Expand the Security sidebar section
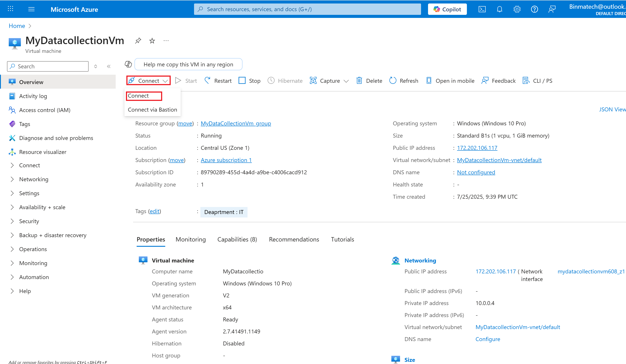Screen dimensions: 626x364 (x=29, y=221)
